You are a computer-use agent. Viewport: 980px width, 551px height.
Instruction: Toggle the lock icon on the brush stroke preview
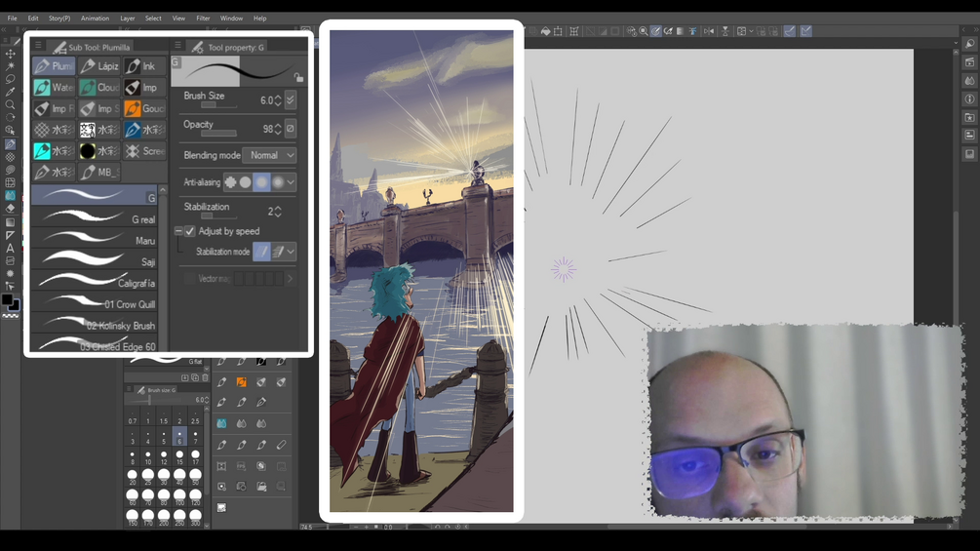(x=298, y=77)
